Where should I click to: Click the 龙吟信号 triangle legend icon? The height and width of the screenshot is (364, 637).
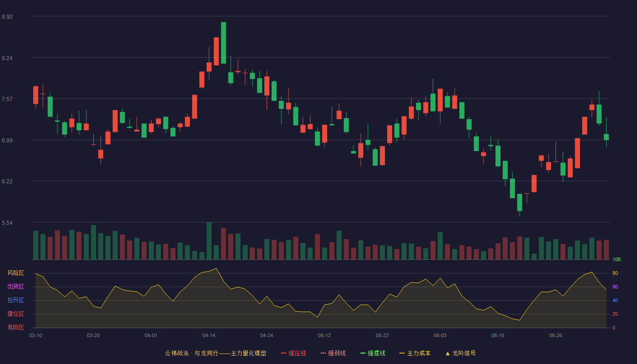[448, 353]
